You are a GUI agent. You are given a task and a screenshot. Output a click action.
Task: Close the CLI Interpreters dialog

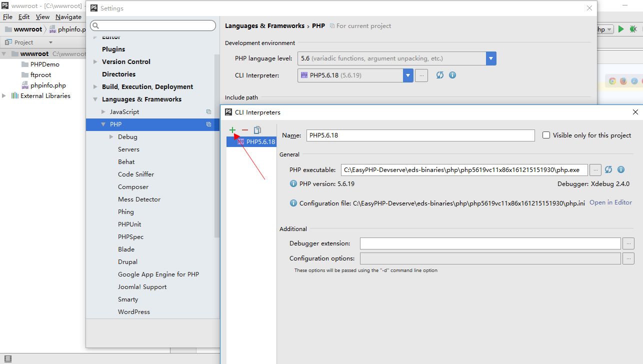point(635,112)
